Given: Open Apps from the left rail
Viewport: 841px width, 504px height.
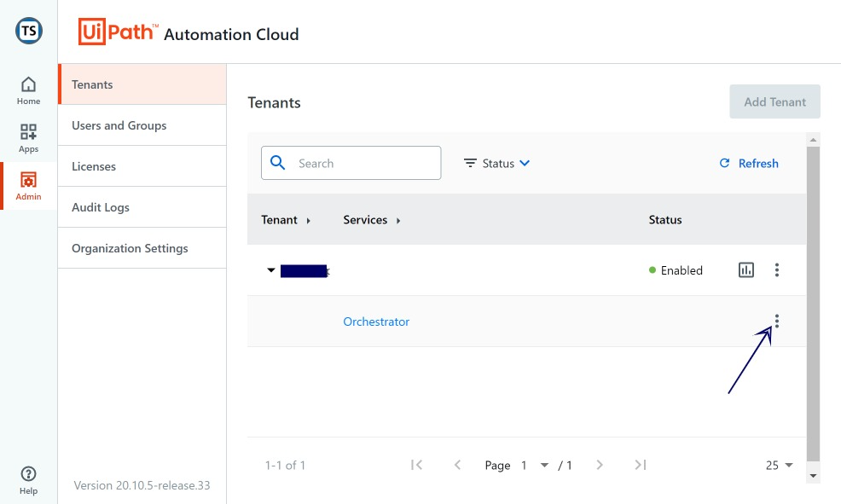Looking at the screenshot, I should point(28,138).
